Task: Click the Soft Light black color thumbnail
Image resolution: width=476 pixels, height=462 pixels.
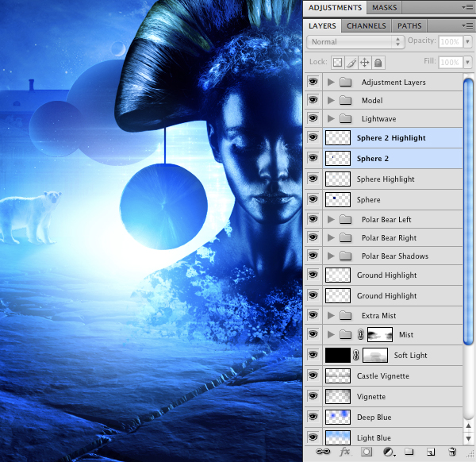Action: click(338, 355)
